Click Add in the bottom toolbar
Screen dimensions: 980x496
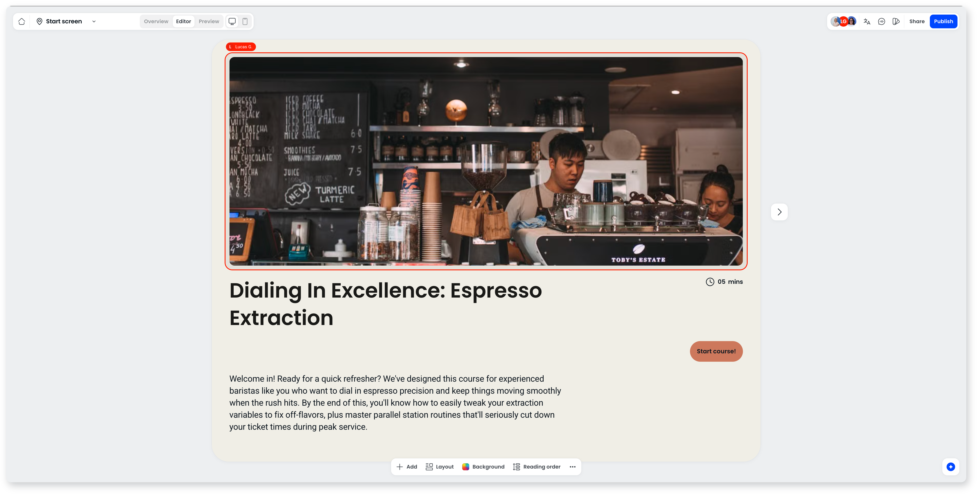(407, 467)
